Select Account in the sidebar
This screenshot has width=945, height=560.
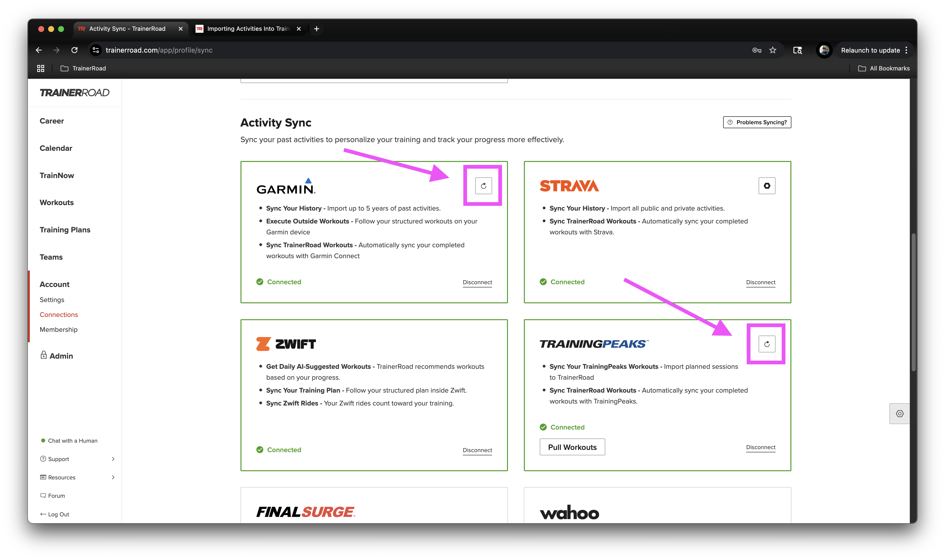click(54, 284)
